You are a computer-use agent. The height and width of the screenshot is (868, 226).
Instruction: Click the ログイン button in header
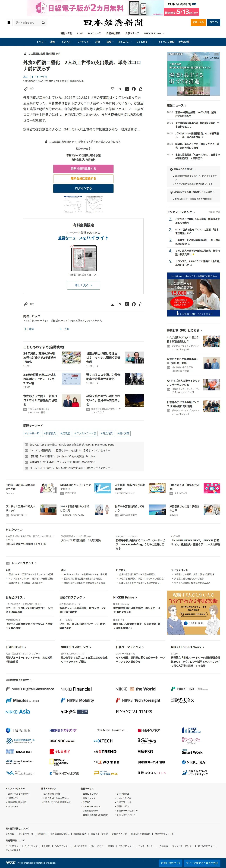click(214, 23)
